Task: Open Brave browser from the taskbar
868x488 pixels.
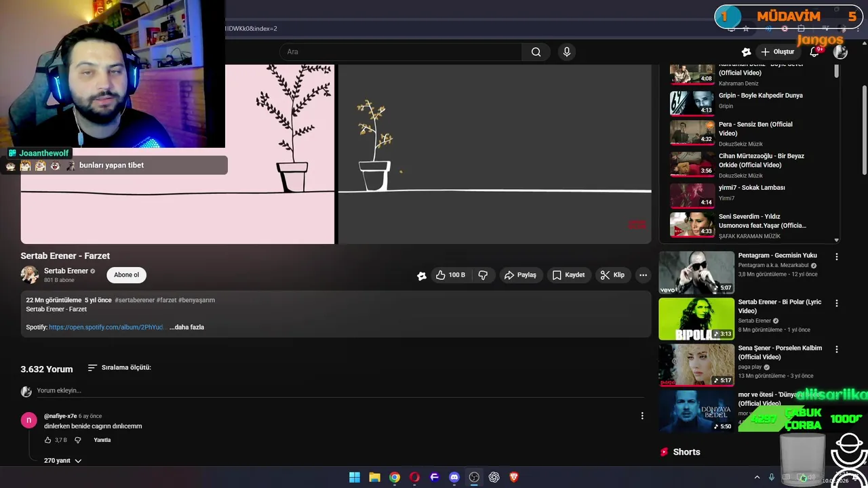Action: point(514,477)
